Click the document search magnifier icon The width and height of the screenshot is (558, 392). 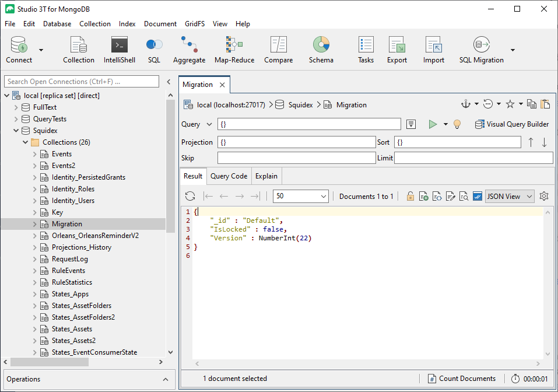(x=464, y=196)
